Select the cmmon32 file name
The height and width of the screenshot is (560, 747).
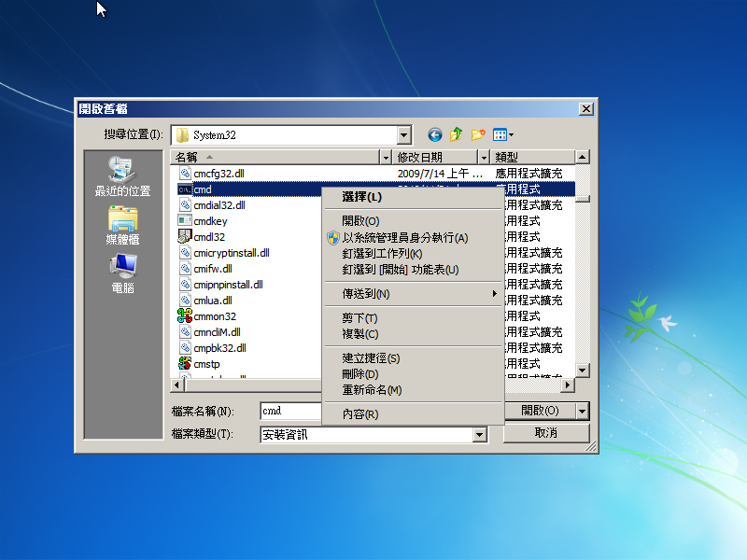coord(215,316)
